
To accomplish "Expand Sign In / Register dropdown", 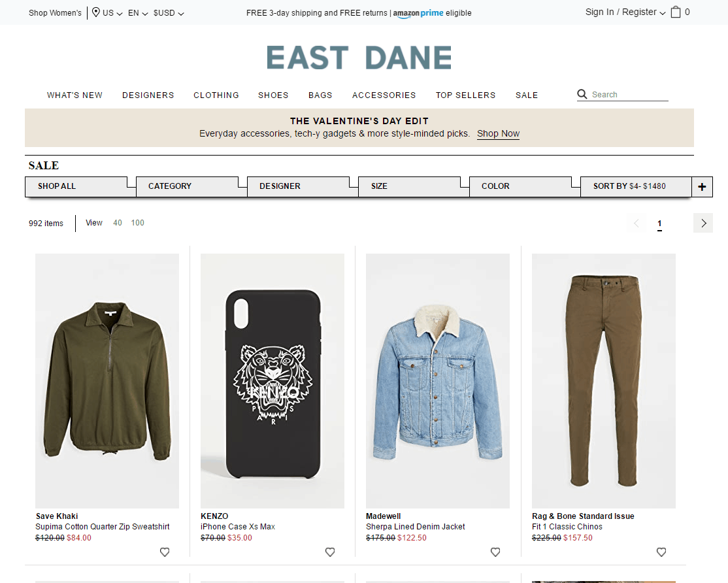I will pyautogui.click(x=625, y=12).
